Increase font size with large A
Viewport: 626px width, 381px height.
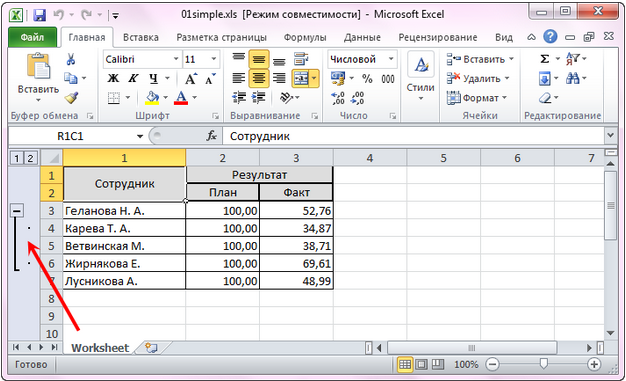click(190, 79)
